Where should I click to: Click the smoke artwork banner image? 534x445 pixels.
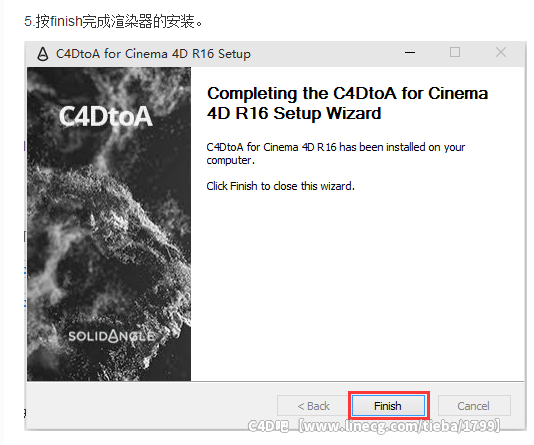[x=109, y=224]
